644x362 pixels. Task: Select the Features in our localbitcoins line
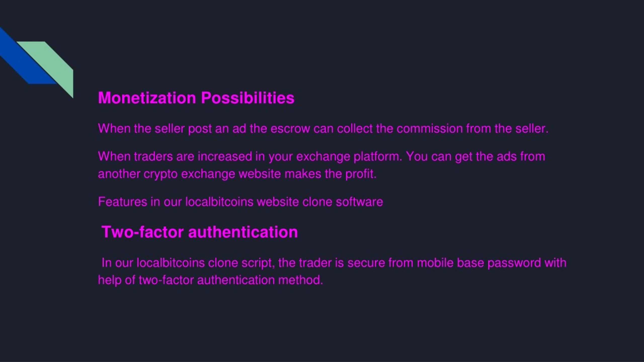pos(240,202)
